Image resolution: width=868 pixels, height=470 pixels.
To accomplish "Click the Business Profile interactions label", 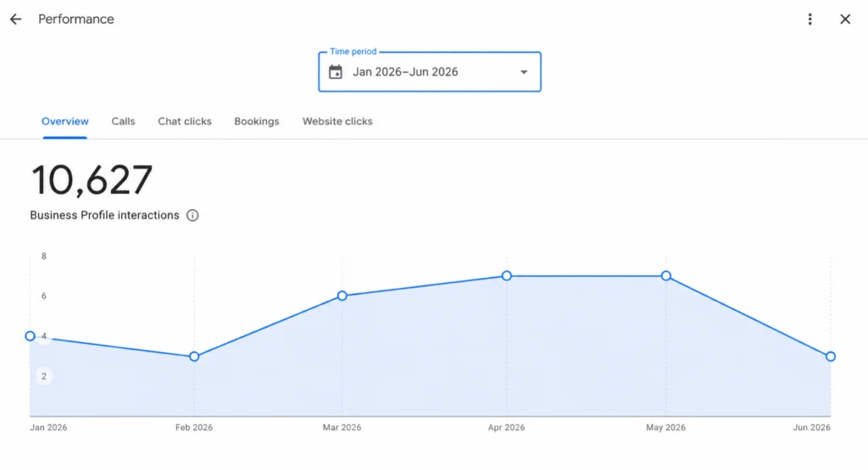I will pyautogui.click(x=104, y=216).
